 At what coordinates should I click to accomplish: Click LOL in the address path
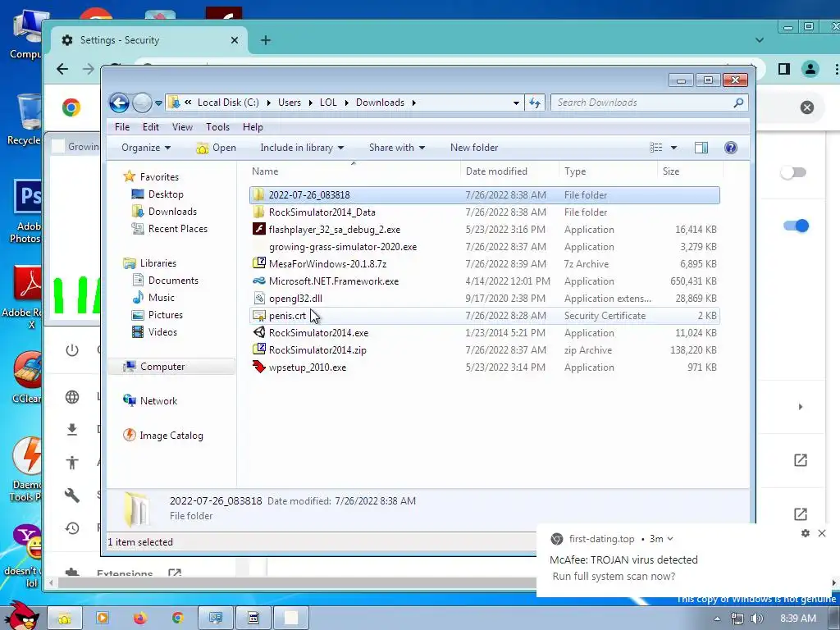328,103
